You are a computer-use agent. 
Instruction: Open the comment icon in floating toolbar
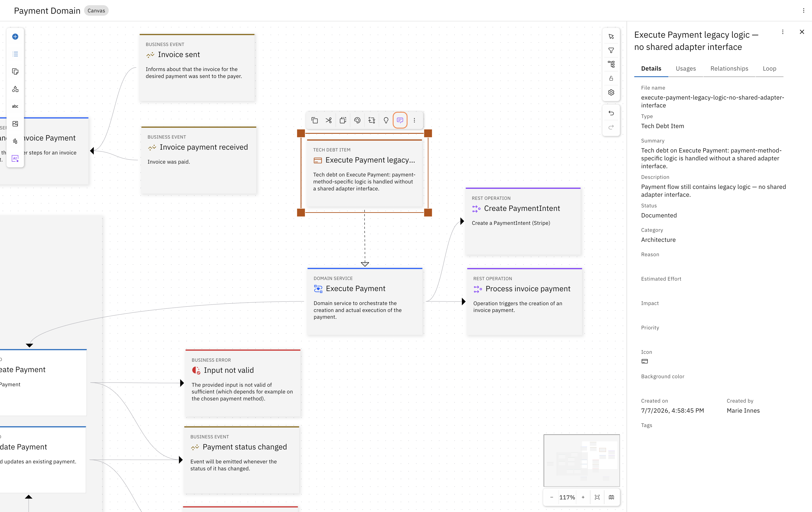(x=400, y=120)
